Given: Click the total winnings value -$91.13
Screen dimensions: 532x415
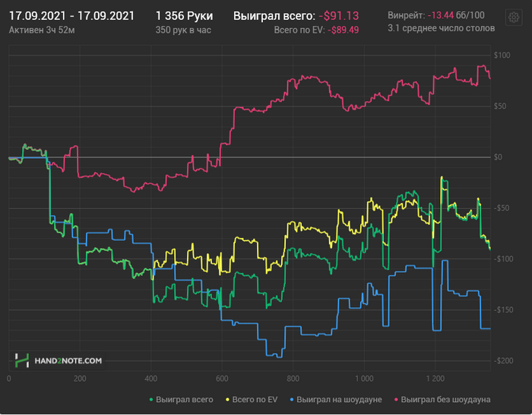Looking at the screenshot, I should point(339,16).
